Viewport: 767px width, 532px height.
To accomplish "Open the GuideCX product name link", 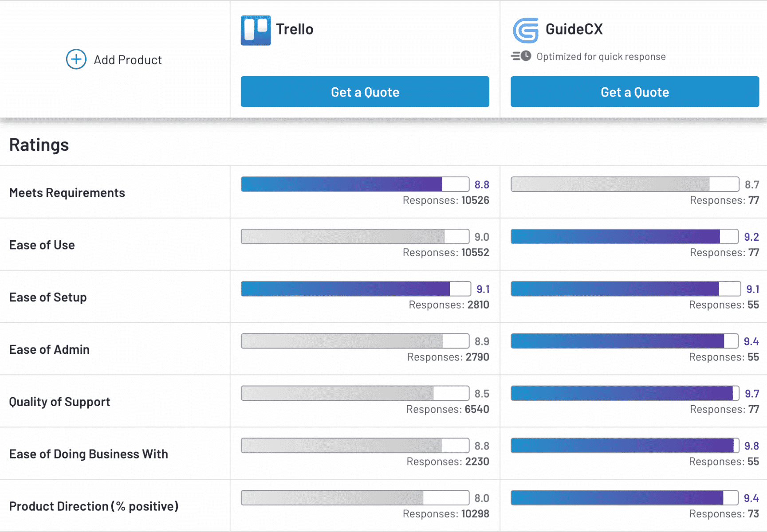I will click(574, 29).
